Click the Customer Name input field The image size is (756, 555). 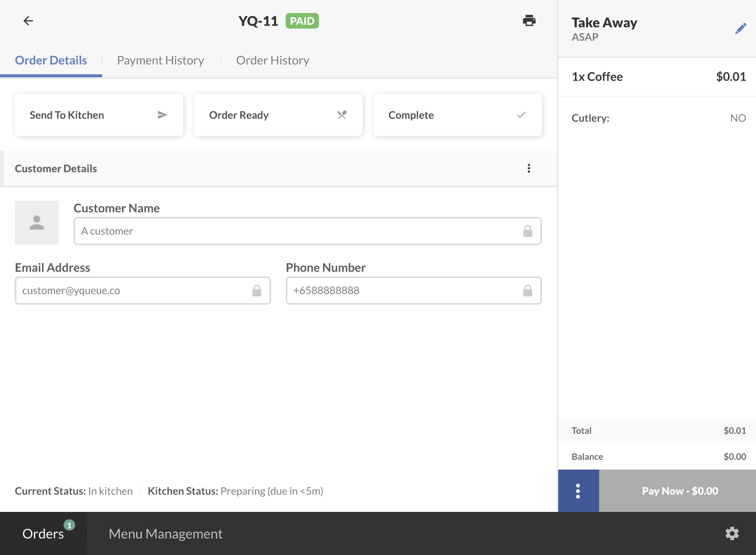297,231
